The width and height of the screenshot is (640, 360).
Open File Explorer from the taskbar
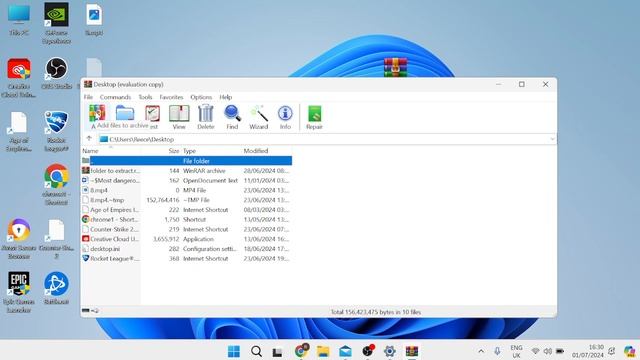[x=323, y=351]
